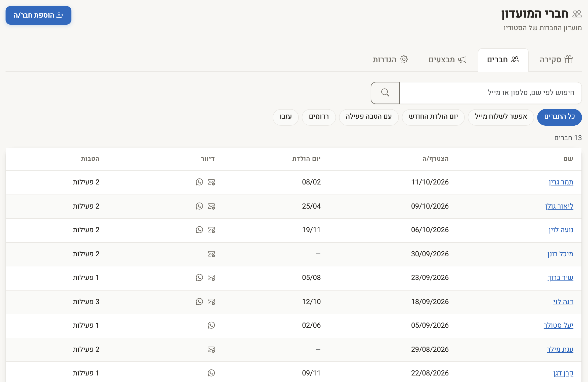Click the email icon in שיר ברוך row
588x382 pixels.
point(211,277)
